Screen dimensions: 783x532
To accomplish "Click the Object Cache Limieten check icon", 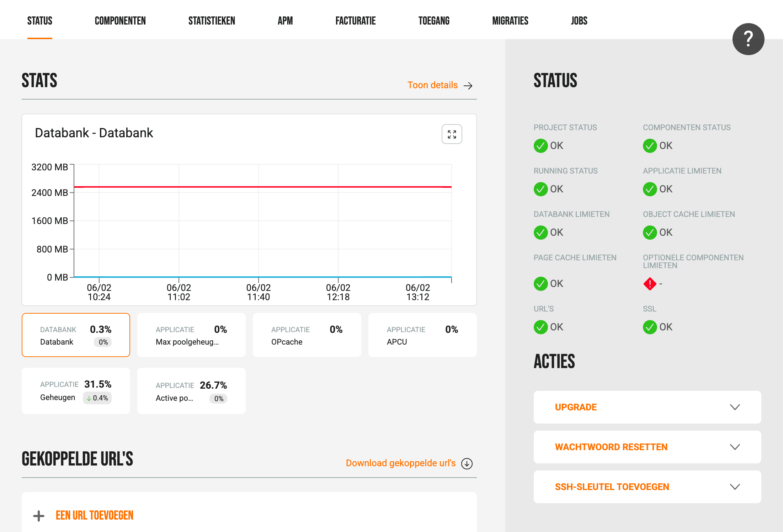I will 650,233.
